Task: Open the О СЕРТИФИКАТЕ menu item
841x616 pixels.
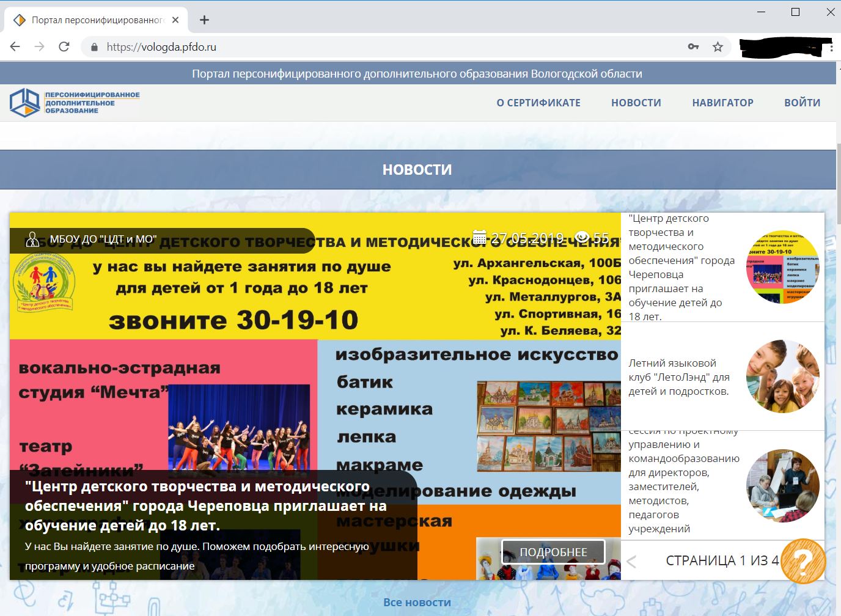Action: pos(538,103)
